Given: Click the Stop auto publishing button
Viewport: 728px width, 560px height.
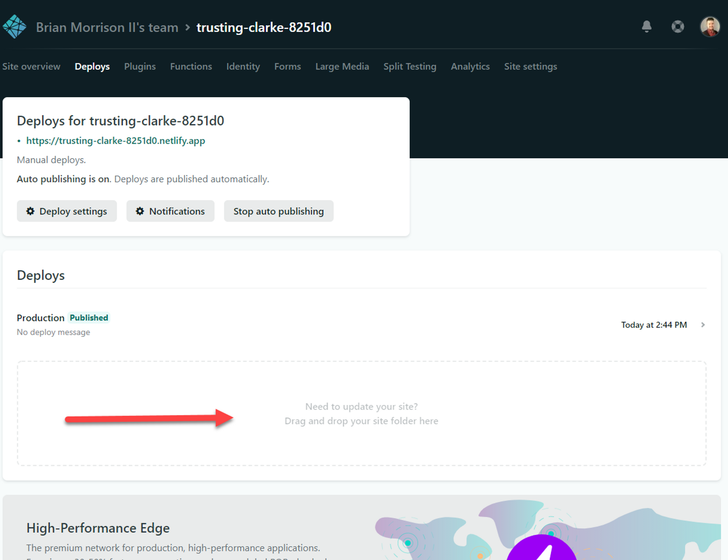Looking at the screenshot, I should 278,211.
